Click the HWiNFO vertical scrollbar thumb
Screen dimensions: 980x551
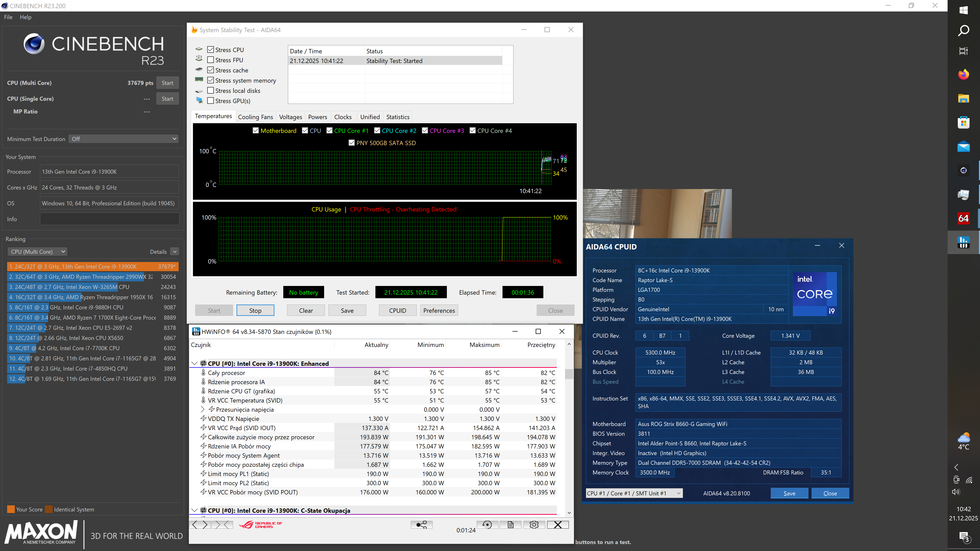(569, 374)
